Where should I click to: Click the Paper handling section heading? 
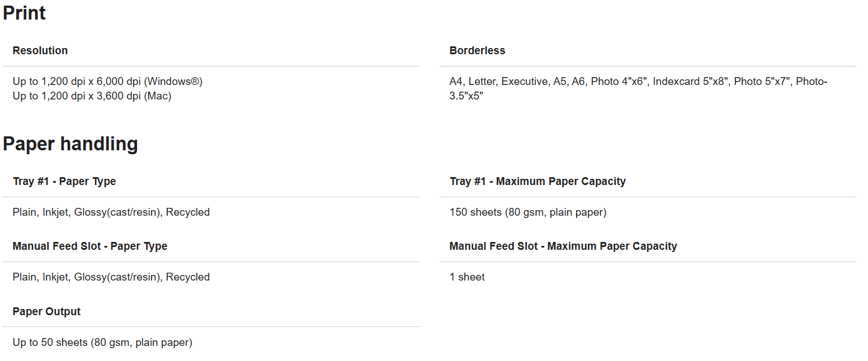pyautogui.click(x=70, y=144)
